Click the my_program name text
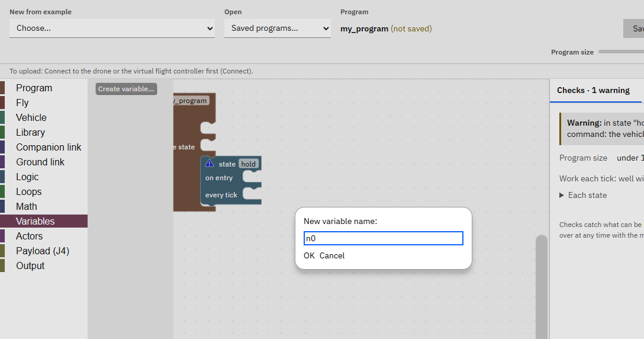Image resolution: width=644 pixels, height=339 pixels. tap(364, 29)
